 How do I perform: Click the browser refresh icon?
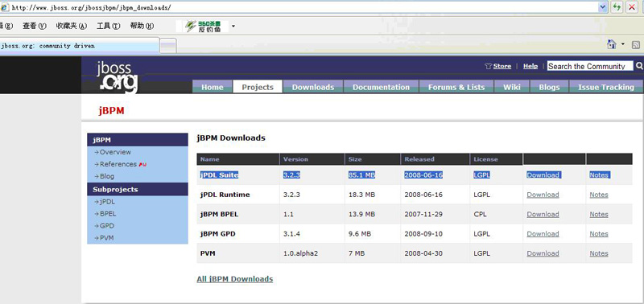617,7
